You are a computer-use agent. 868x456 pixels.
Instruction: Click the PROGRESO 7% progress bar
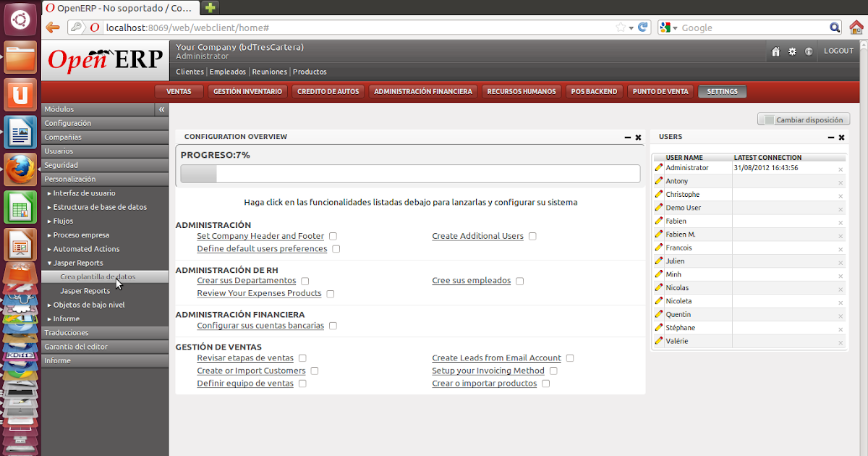click(409, 174)
